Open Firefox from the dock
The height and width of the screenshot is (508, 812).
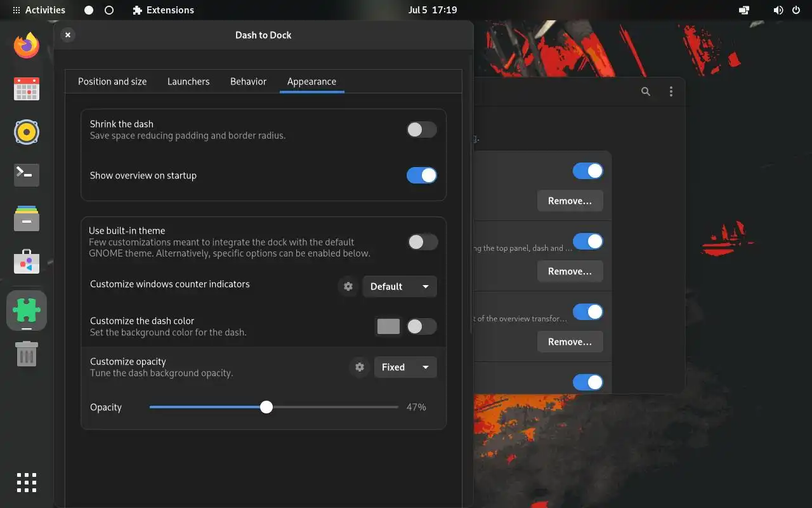click(27, 45)
